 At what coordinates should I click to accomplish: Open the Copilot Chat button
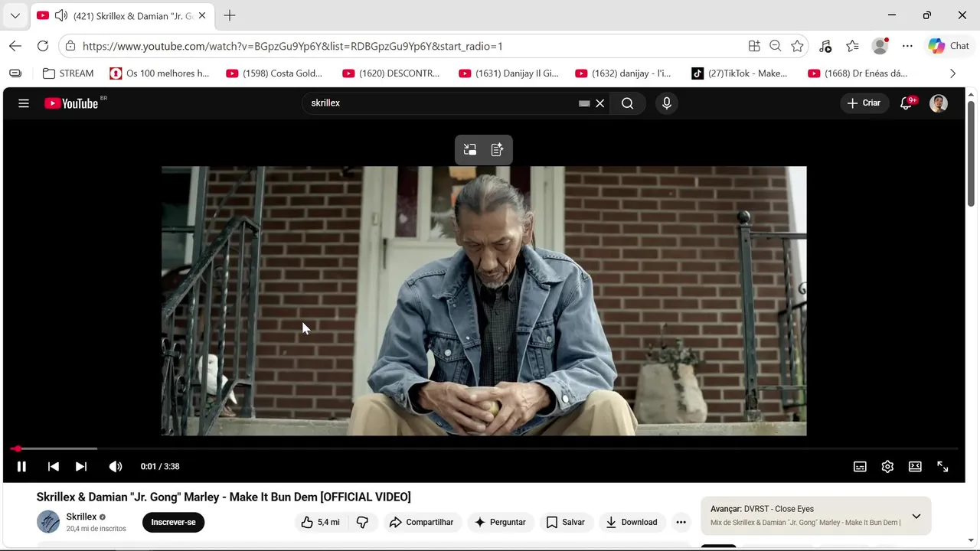pyautogui.click(x=949, y=46)
